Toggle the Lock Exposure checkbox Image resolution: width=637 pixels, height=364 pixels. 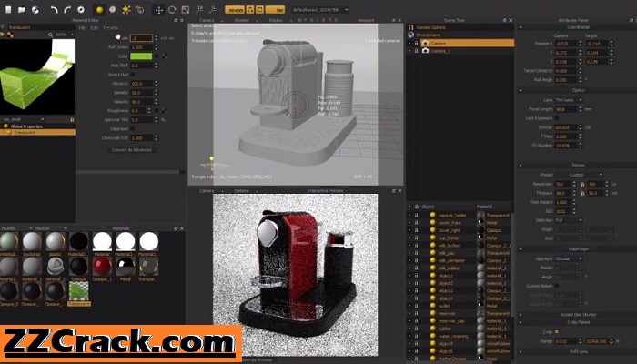[557, 118]
